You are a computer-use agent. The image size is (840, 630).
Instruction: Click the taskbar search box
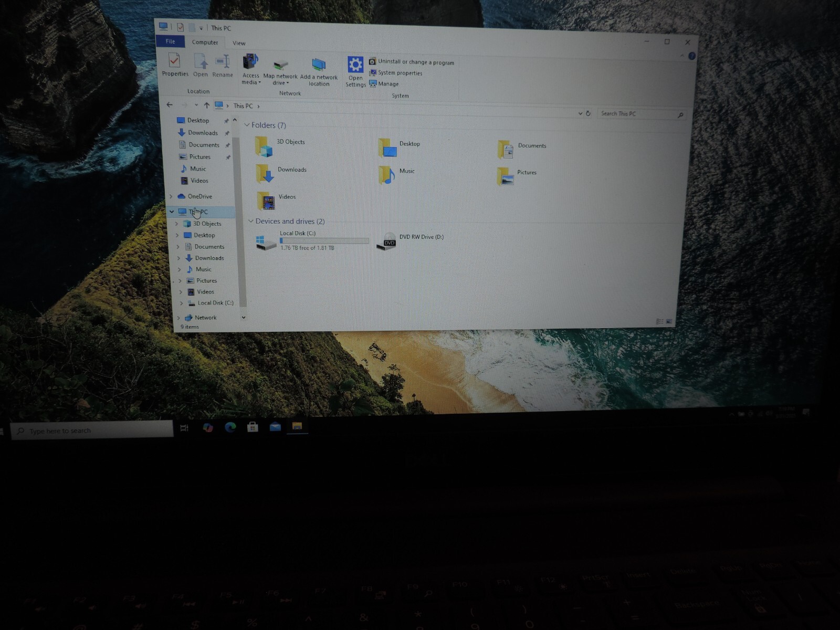click(92, 430)
